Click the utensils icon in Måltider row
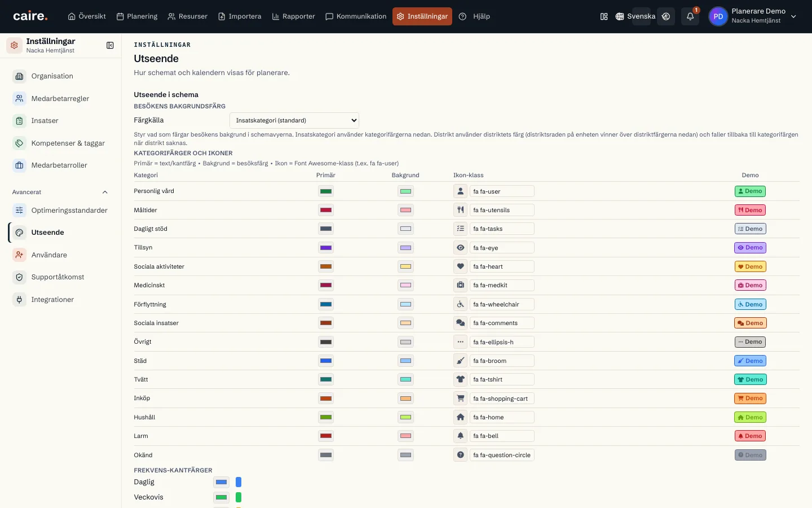This screenshot has height=508, width=812. coord(461,210)
